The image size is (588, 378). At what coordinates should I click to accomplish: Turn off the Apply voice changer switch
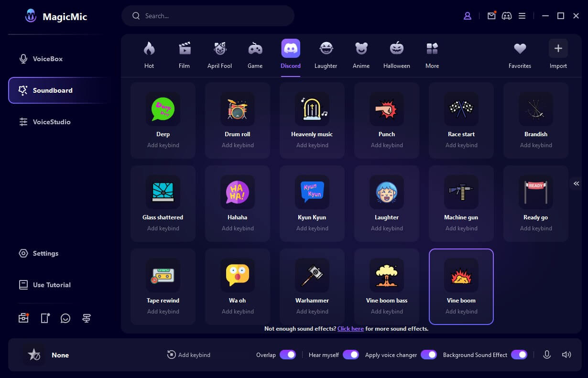(x=429, y=355)
